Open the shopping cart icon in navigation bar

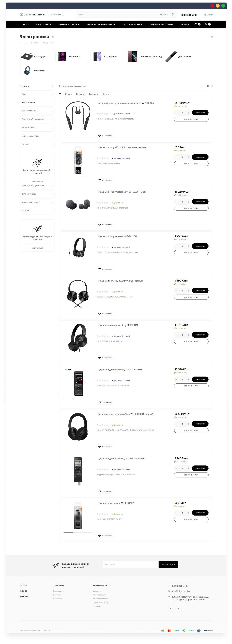pyautogui.click(x=206, y=24)
